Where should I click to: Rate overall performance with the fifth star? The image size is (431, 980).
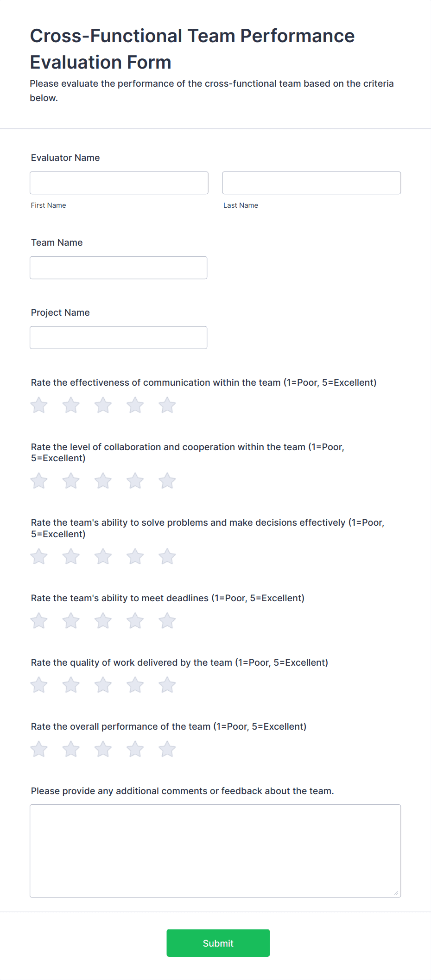click(167, 749)
